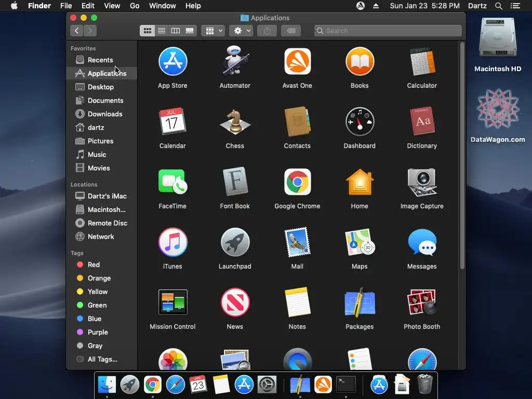Image resolution: width=532 pixels, height=399 pixels.
Task: Open System Preferences from the Dock
Action: 267,385
